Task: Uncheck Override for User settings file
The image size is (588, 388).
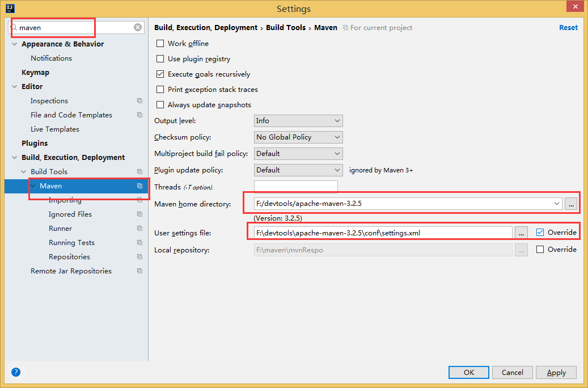Action: pos(540,232)
